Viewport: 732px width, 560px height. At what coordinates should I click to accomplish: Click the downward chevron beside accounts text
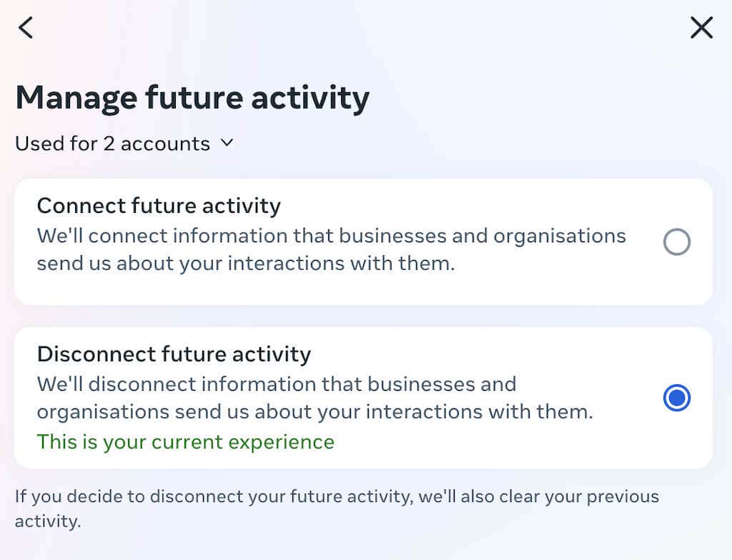pyautogui.click(x=227, y=143)
